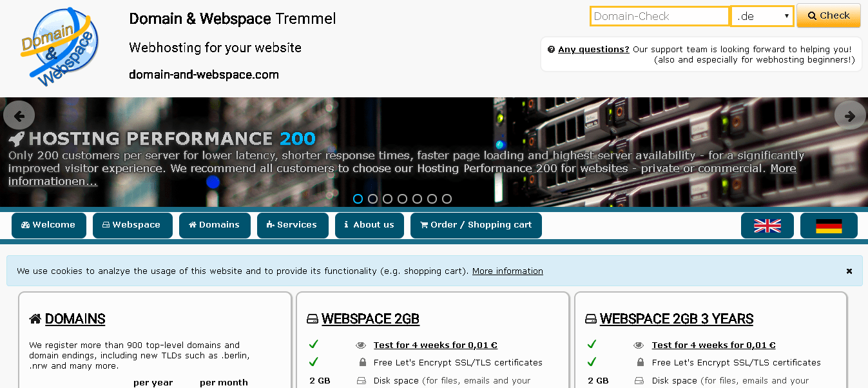Switch site language to English flag
This screenshot has width=868, height=388.
(x=767, y=226)
